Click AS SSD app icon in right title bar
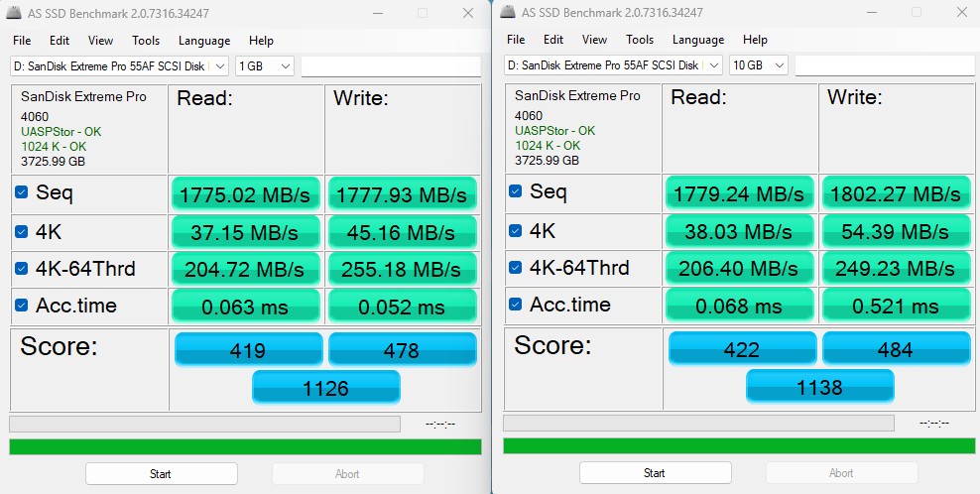This screenshot has width=980, height=494. click(508, 11)
